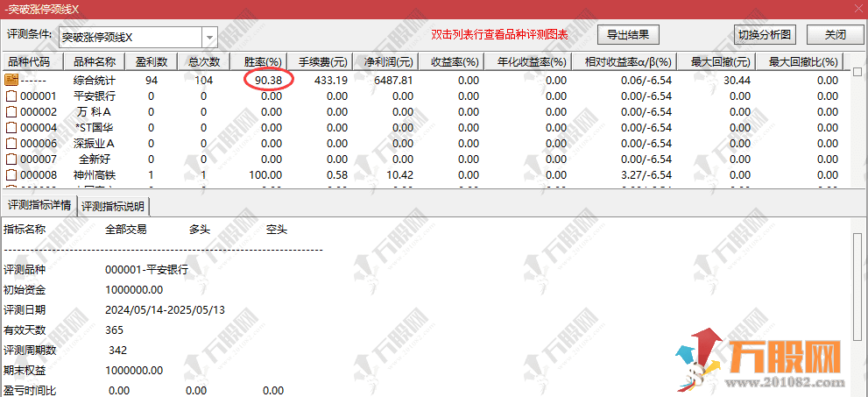868x397 pixels.
Task: Click the 90.38 win rate value
Action: [x=269, y=81]
